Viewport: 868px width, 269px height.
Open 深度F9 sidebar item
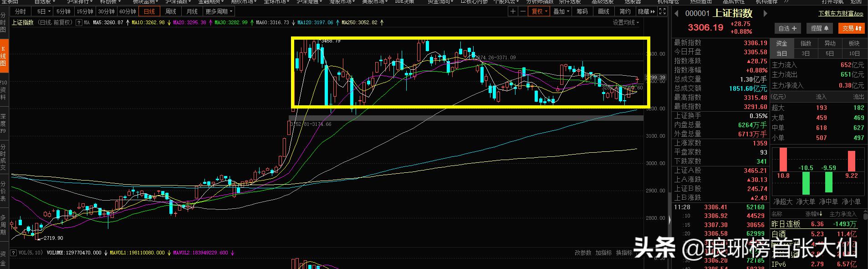(x=4, y=124)
